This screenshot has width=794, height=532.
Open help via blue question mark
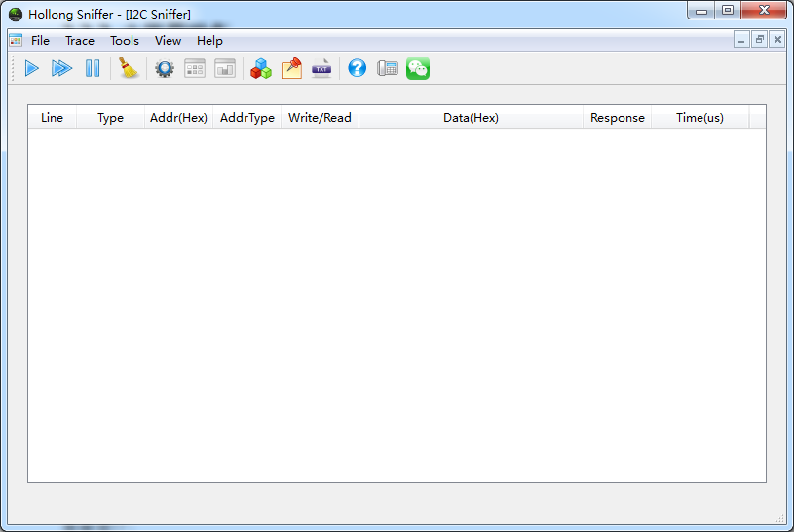[357, 68]
